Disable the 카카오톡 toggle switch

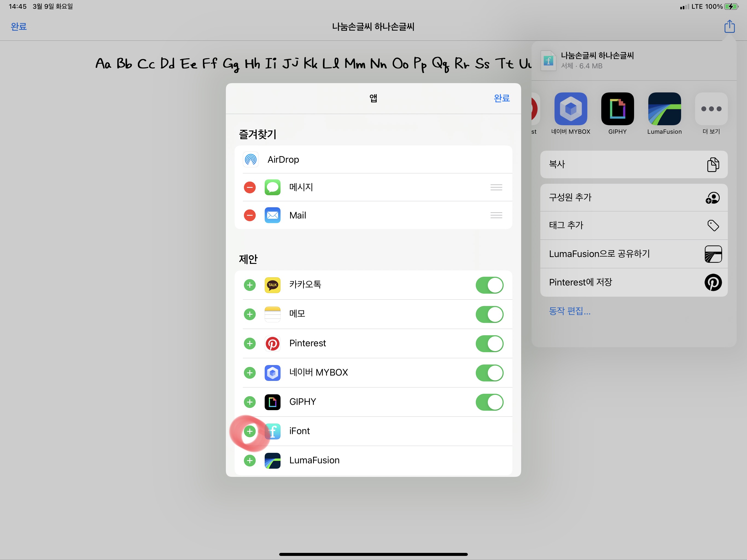(489, 285)
